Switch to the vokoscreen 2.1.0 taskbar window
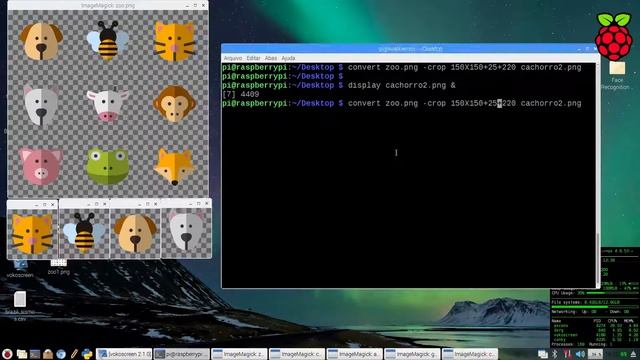The width and height of the screenshot is (640, 360). (124, 354)
